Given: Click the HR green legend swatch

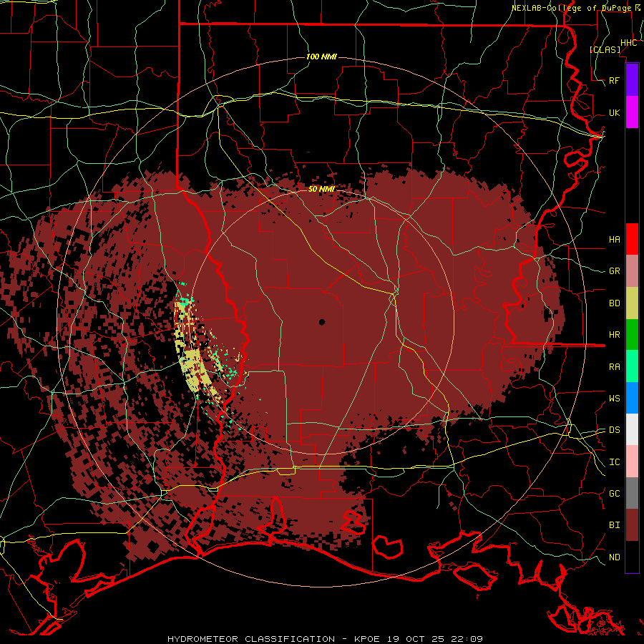Looking at the screenshot, I should (x=632, y=335).
